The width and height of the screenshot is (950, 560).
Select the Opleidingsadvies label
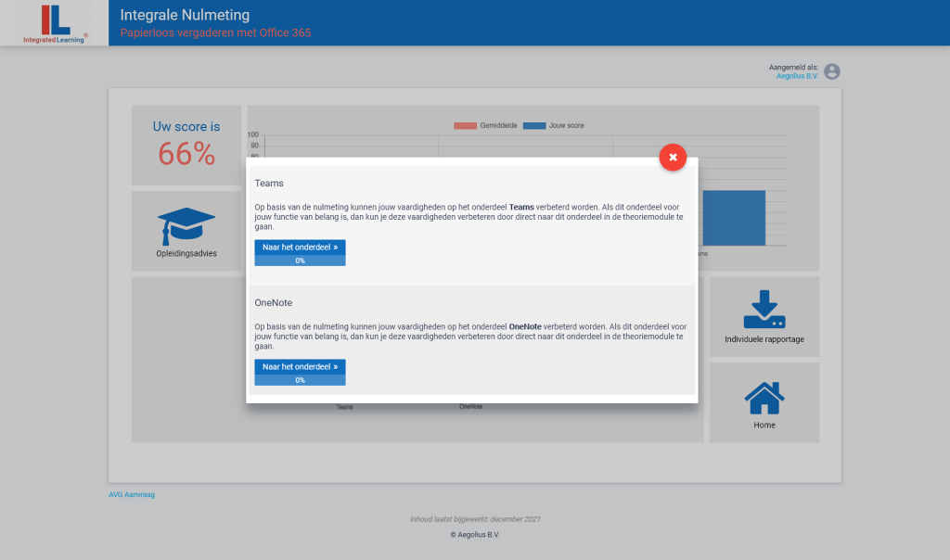click(186, 253)
